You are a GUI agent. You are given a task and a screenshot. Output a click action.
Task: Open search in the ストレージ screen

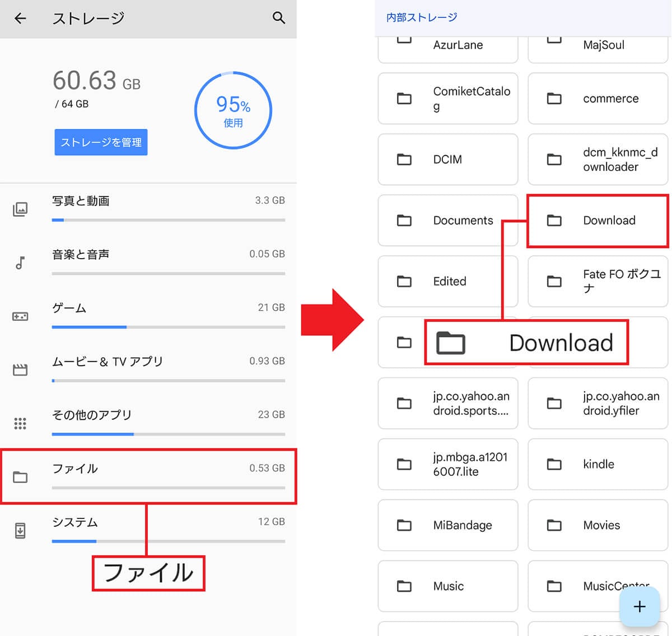[x=278, y=18]
